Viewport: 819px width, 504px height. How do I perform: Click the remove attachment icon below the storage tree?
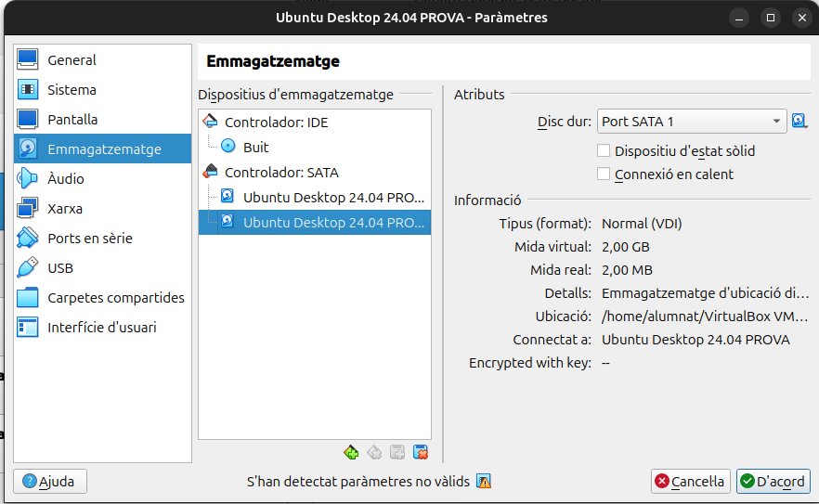pyautogui.click(x=421, y=452)
